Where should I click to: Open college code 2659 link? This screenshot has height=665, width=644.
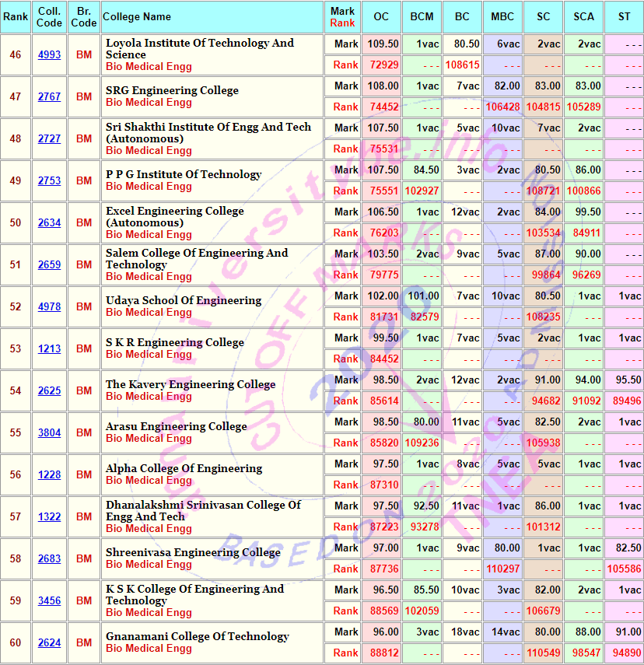[x=49, y=264]
